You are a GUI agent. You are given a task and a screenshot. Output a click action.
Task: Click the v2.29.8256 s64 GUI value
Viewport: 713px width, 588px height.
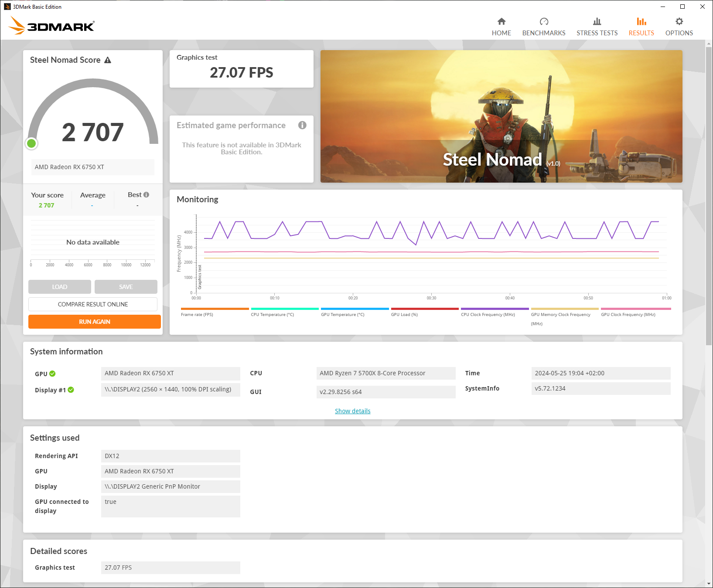click(x=386, y=392)
